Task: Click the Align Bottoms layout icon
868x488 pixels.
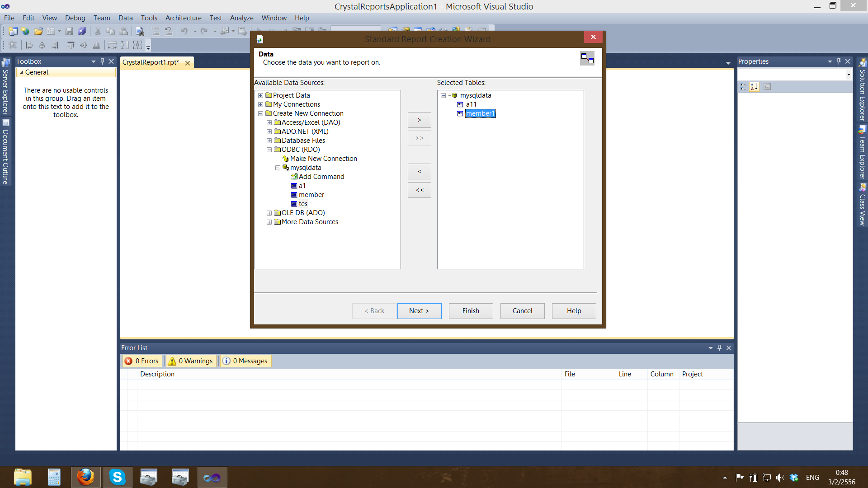Action: click(x=96, y=45)
